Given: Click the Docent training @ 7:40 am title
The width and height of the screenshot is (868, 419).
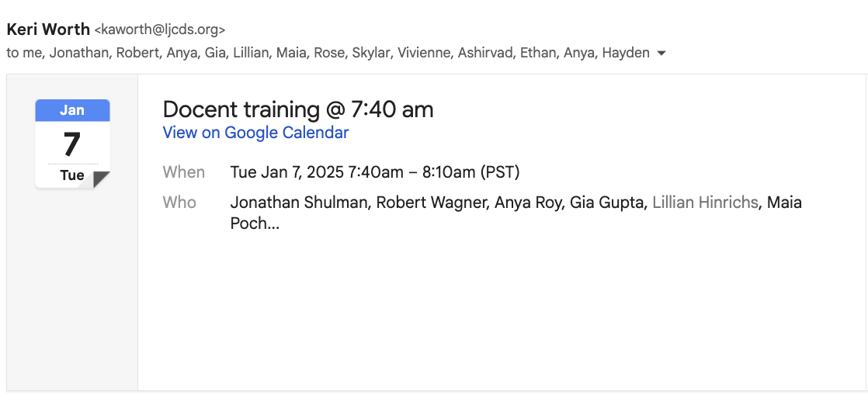Looking at the screenshot, I should [x=298, y=109].
